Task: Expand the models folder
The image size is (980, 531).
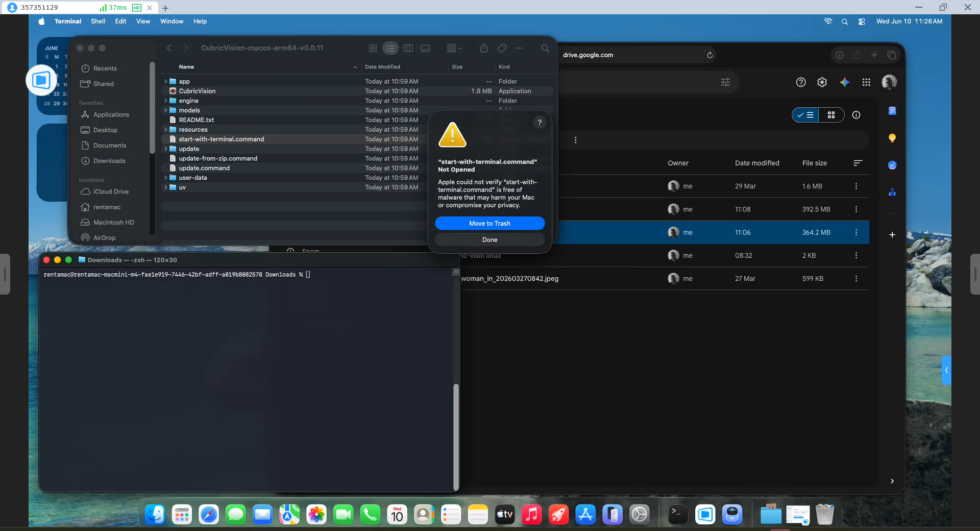Action: (x=165, y=110)
